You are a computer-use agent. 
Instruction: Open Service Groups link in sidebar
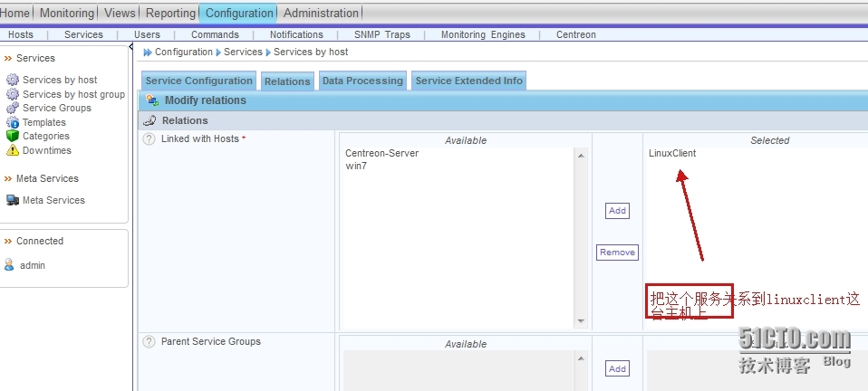(56, 108)
